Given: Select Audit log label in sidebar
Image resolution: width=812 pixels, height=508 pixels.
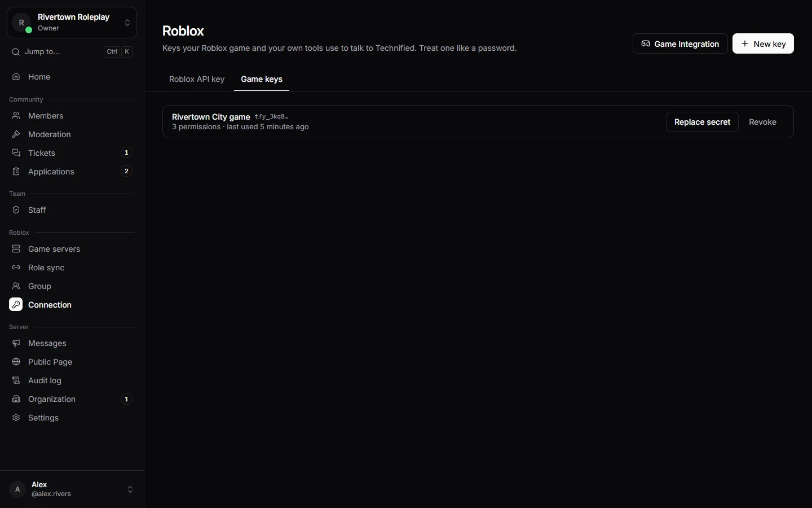Looking at the screenshot, I should [45, 380].
